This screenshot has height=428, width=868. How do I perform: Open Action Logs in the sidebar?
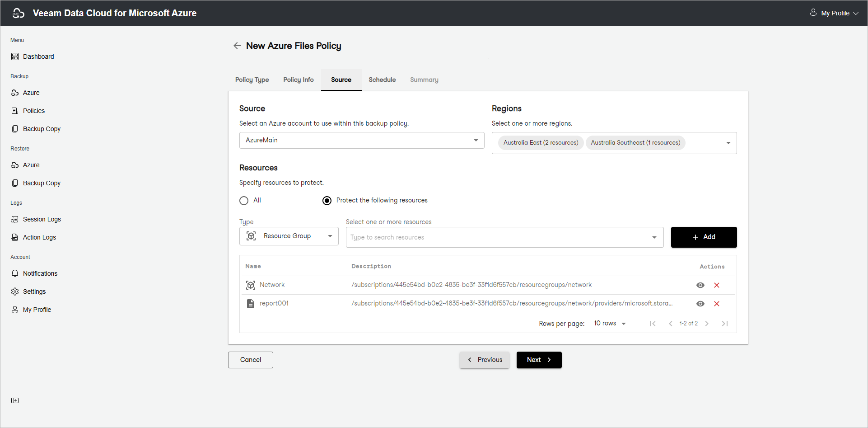(33, 237)
